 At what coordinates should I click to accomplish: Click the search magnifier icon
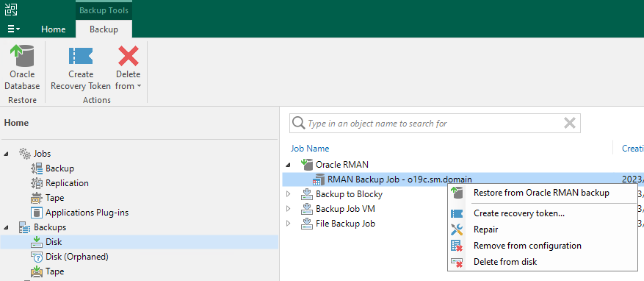(x=299, y=124)
